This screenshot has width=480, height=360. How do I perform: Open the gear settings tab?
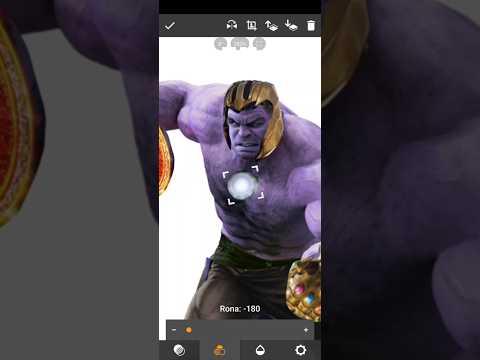click(x=300, y=350)
